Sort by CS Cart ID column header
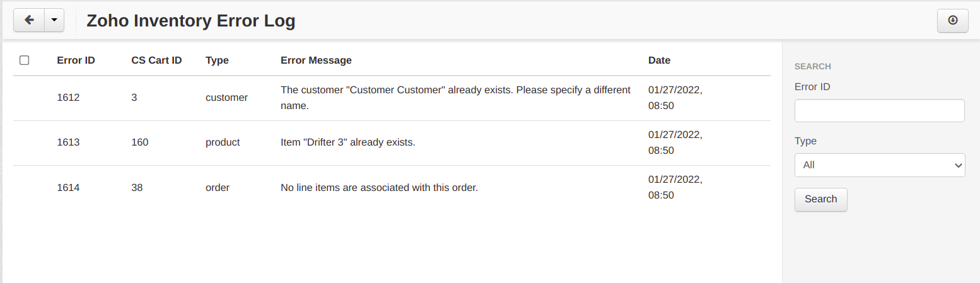The height and width of the screenshot is (283, 980). tap(156, 61)
